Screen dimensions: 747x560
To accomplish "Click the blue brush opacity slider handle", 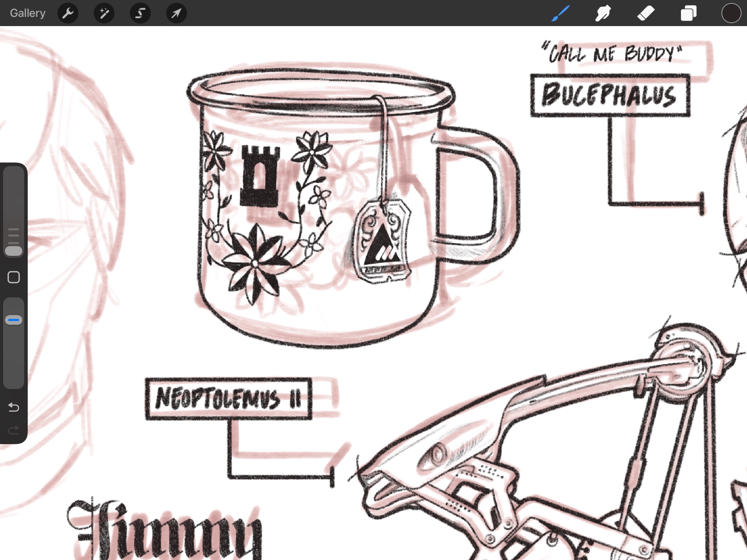I will coord(14,320).
